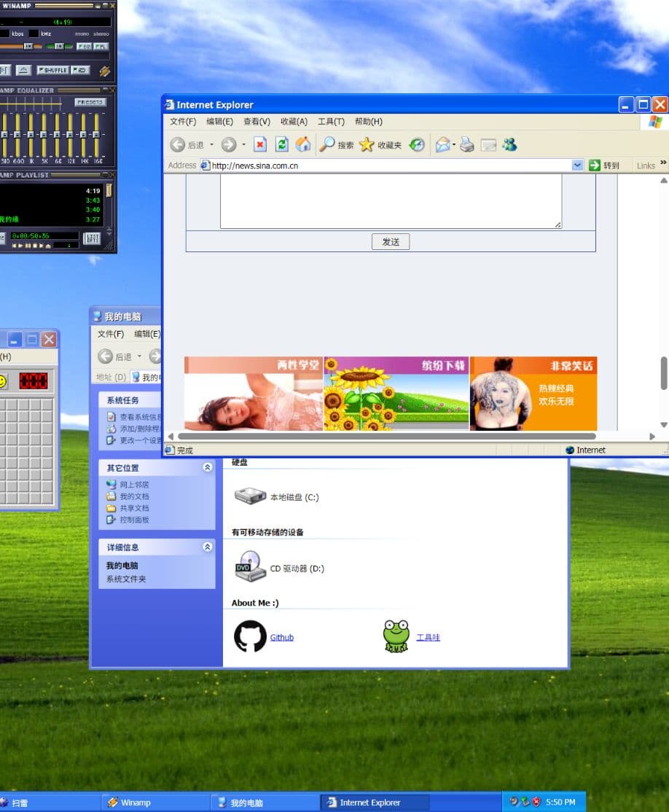Click the Winamp lightning bolt logo icon

[105, 71]
